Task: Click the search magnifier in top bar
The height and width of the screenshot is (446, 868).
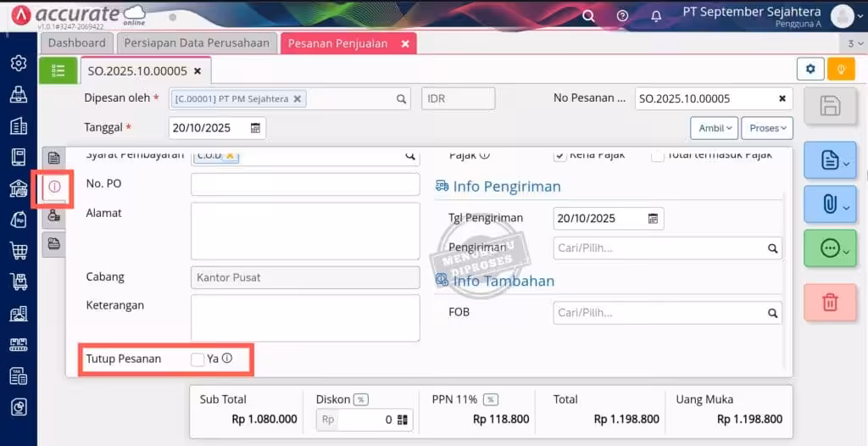Action: (x=588, y=16)
